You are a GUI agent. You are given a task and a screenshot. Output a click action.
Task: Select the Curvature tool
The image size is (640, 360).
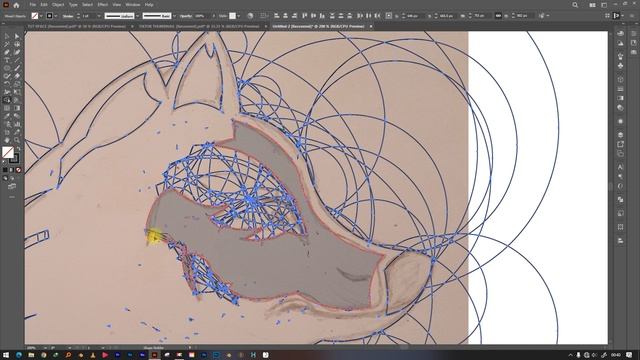pos(17,52)
